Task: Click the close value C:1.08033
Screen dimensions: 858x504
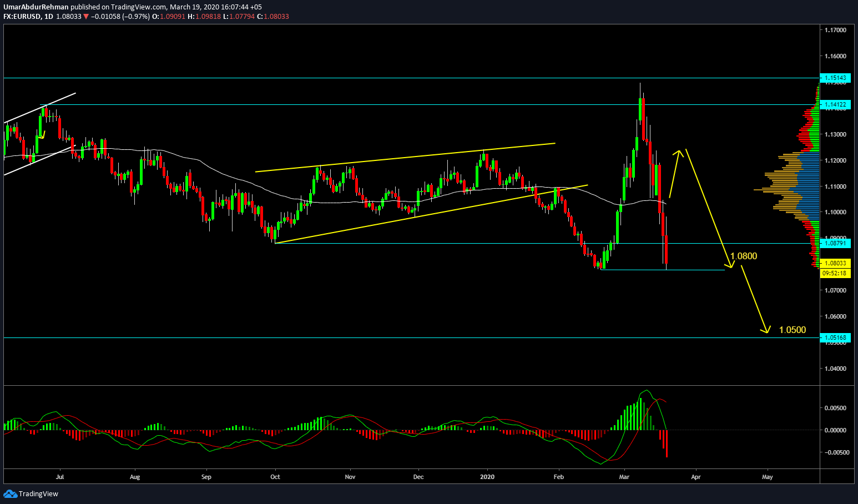Action: click(x=273, y=17)
